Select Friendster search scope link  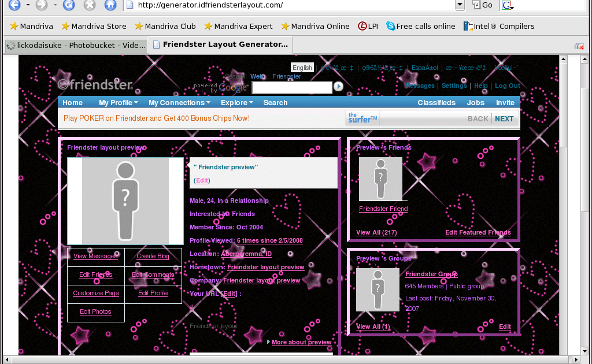(287, 76)
